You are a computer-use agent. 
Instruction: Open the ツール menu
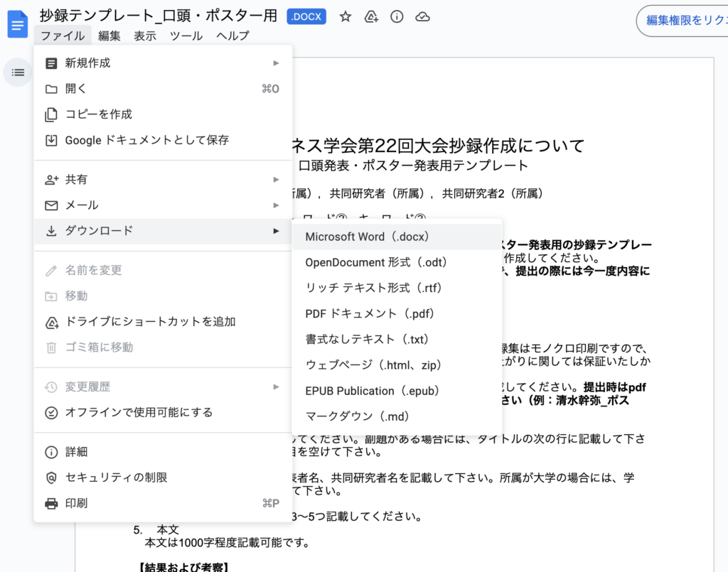186,36
